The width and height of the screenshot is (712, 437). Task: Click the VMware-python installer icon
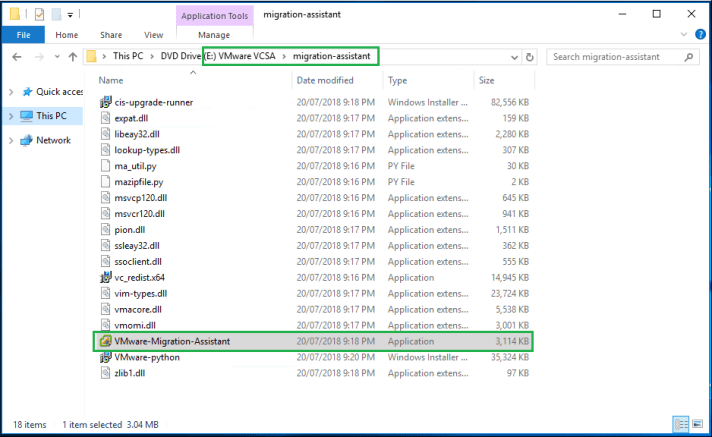(x=106, y=357)
